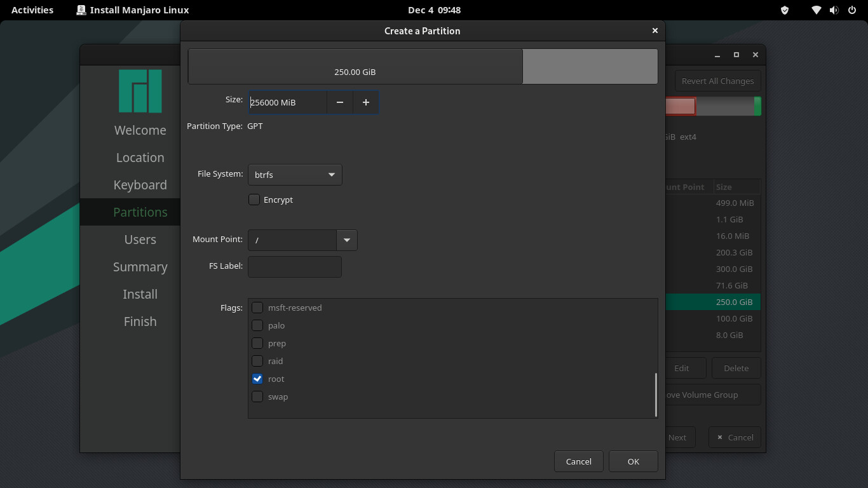Expand the Mount Point dropdown arrow
This screenshot has height=488, width=868.
coord(347,240)
